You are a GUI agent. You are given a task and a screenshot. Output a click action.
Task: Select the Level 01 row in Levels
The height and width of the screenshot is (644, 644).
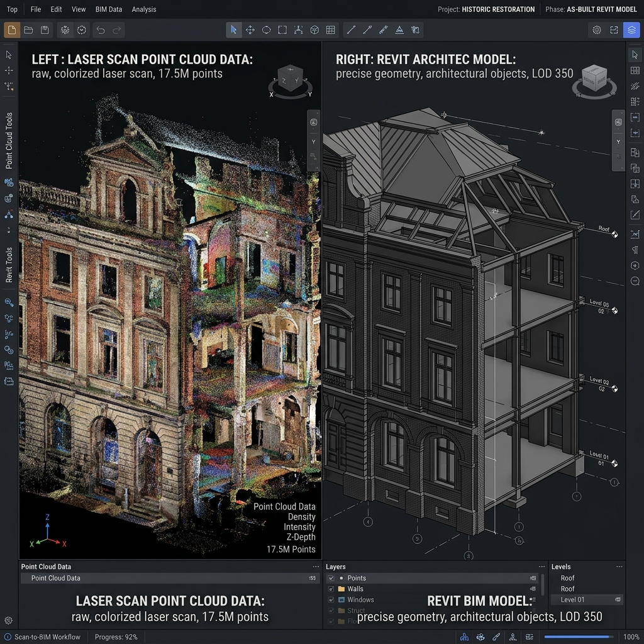pyautogui.click(x=587, y=599)
